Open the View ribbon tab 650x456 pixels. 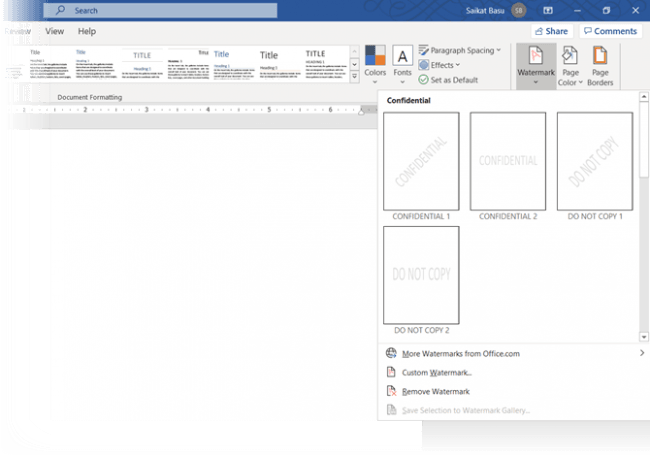pos(54,31)
